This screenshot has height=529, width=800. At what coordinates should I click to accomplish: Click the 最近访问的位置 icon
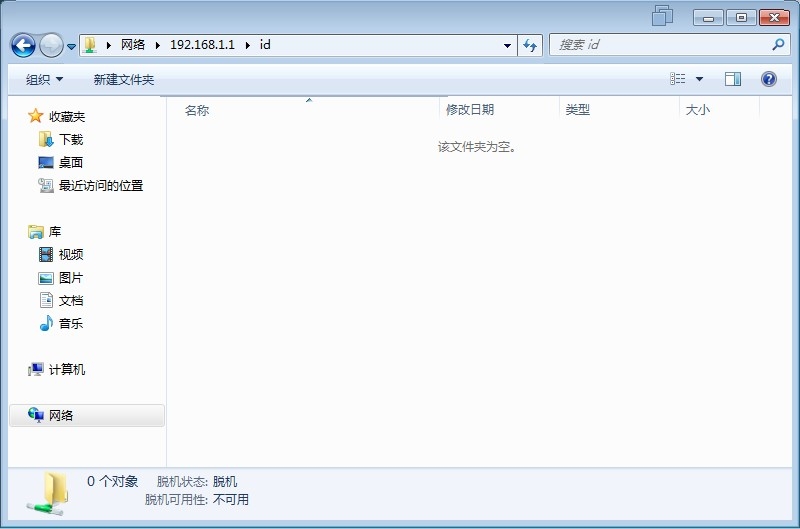pyautogui.click(x=45, y=186)
